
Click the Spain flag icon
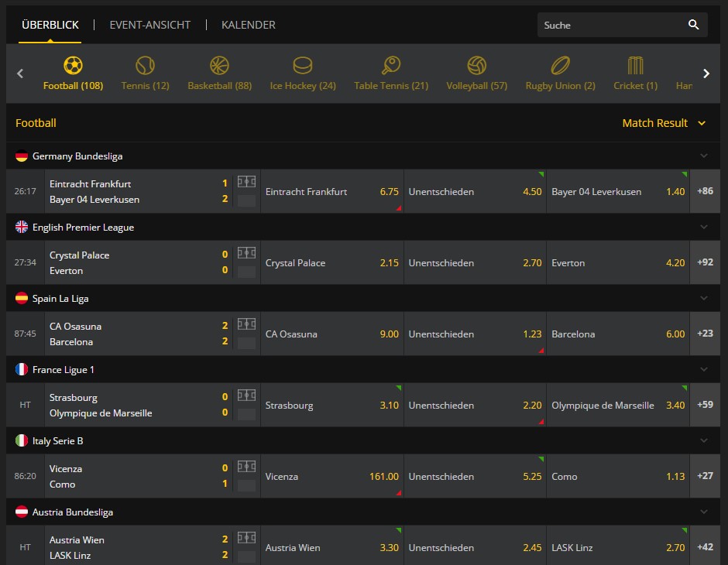coord(22,298)
